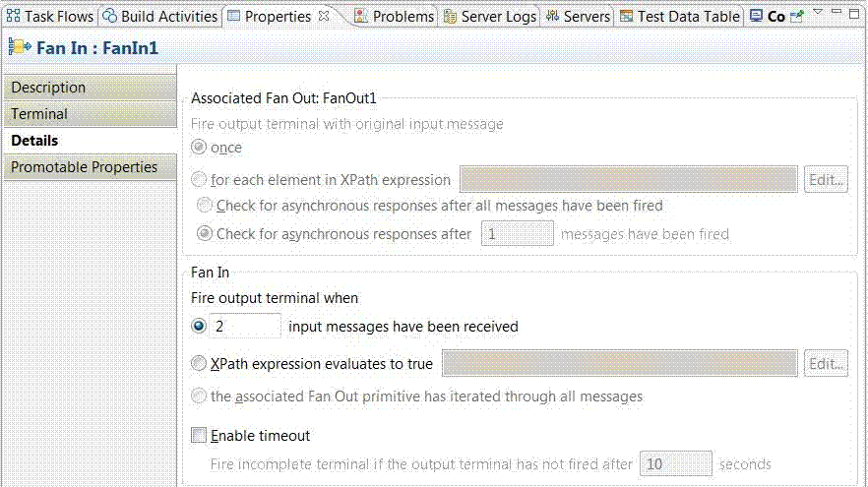Switch to the Build Activities tab
This screenshot has width=868, height=487.
(x=159, y=16)
